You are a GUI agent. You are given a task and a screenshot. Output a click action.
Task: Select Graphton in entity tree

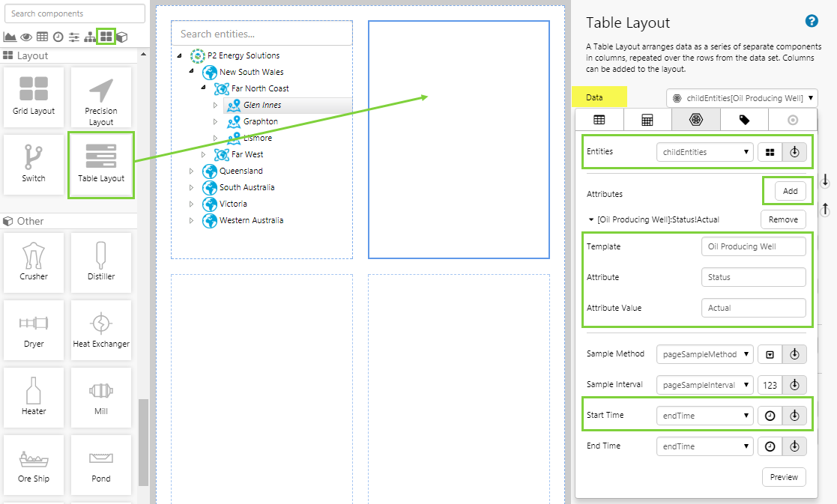pos(261,121)
